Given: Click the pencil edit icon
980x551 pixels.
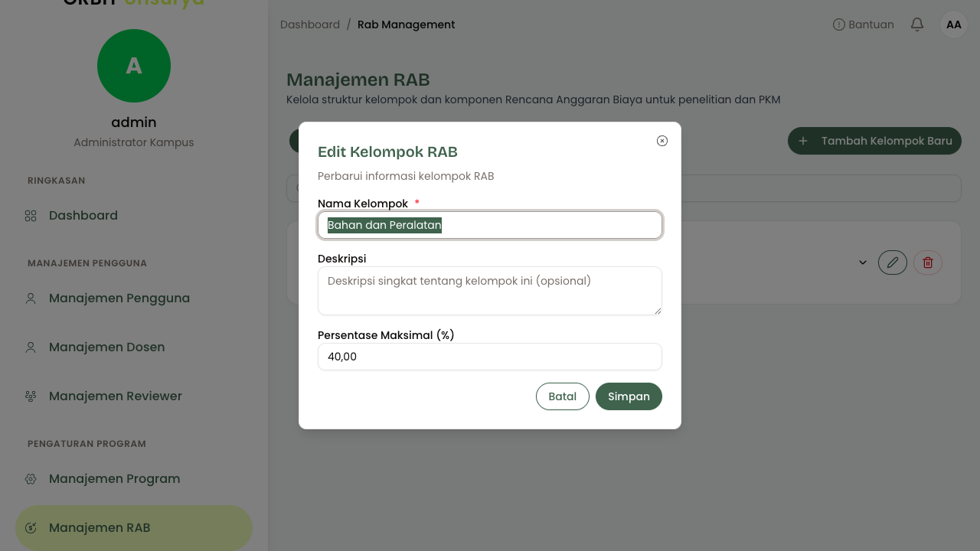Looking at the screenshot, I should 893,262.
